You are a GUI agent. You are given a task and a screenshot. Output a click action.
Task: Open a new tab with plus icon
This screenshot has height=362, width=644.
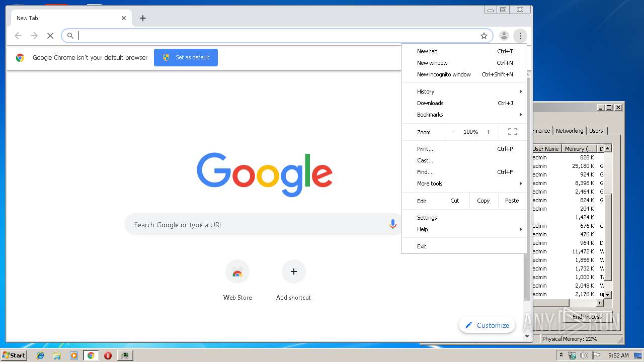click(x=143, y=18)
